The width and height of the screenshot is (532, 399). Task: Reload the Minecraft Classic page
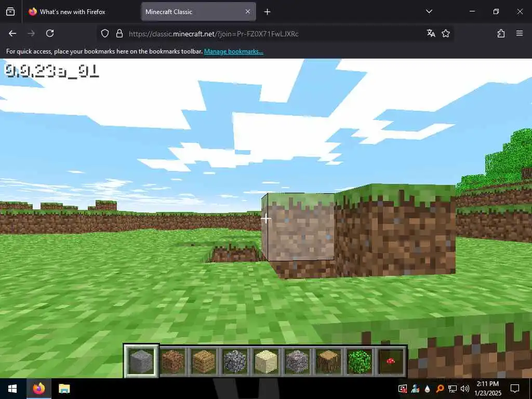pos(50,33)
